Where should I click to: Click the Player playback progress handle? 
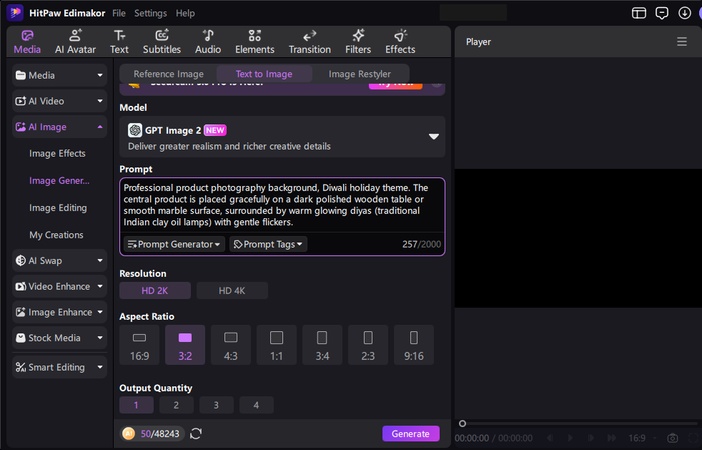click(462, 423)
